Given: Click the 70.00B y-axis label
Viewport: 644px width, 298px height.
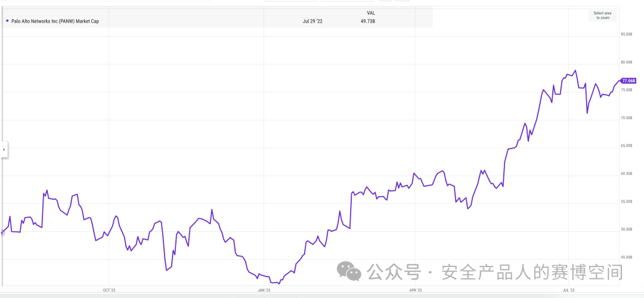Looking at the screenshot, I should [x=626, y=118].
